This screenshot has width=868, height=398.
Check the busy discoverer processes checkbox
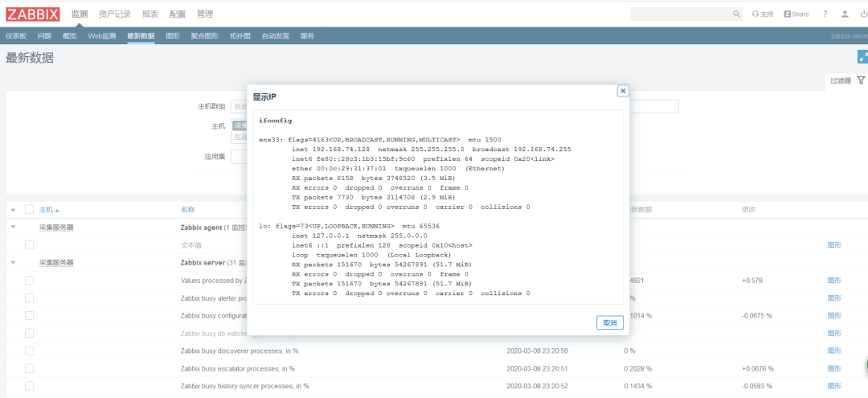point(30,351)
